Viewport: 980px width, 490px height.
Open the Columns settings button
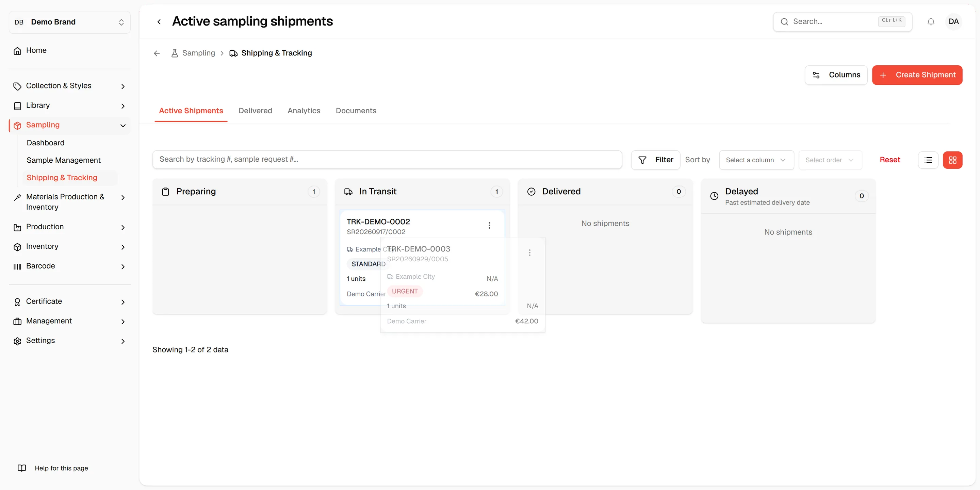coord(836,75)
